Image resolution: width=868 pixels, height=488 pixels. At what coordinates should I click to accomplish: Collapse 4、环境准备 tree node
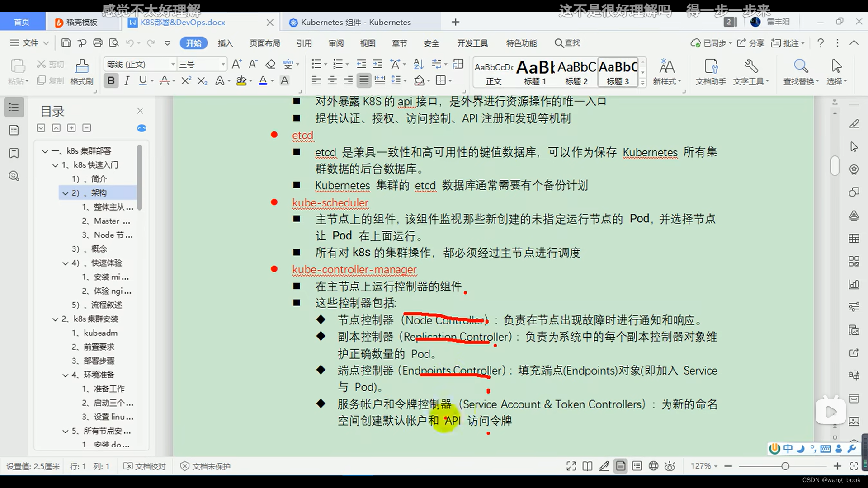(65, 375)
